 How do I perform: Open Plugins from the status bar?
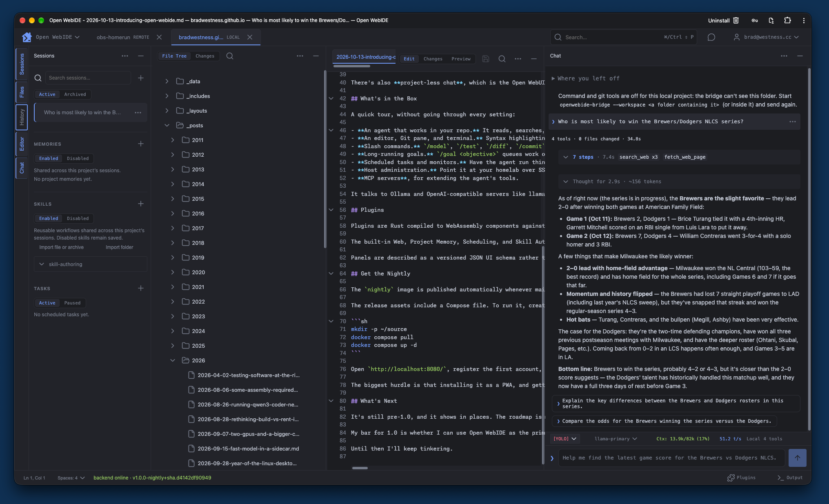741,477
